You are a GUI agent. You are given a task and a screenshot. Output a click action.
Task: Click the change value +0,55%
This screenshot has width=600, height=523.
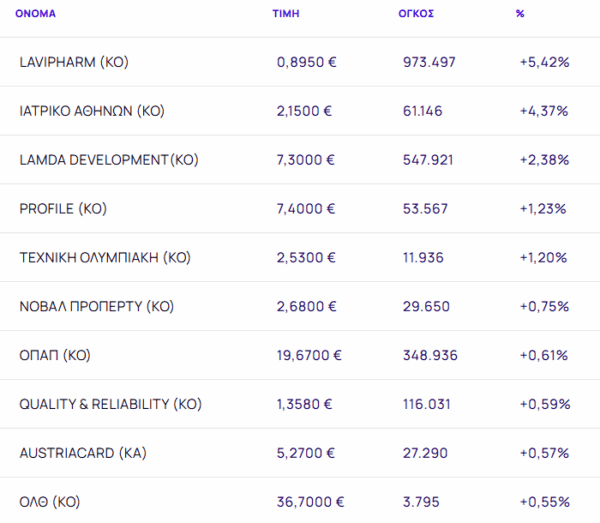pos(545,502)
